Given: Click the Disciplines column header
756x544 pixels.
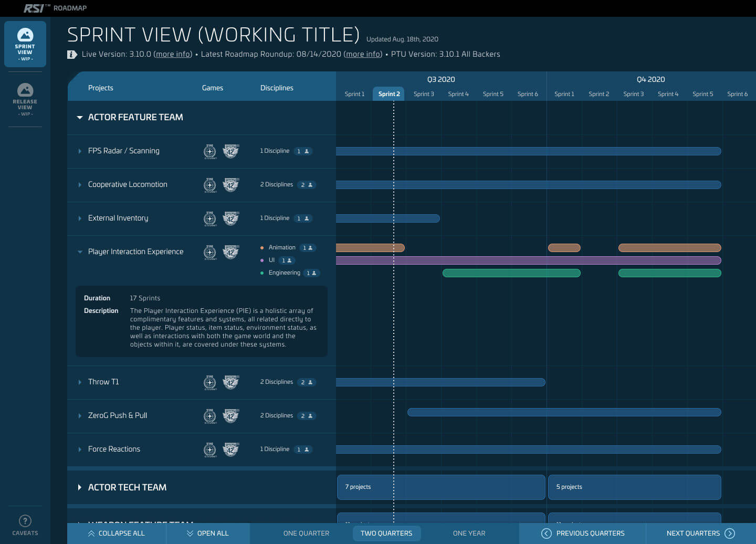Looking at the screenshot, I should [x=277, y=88].
